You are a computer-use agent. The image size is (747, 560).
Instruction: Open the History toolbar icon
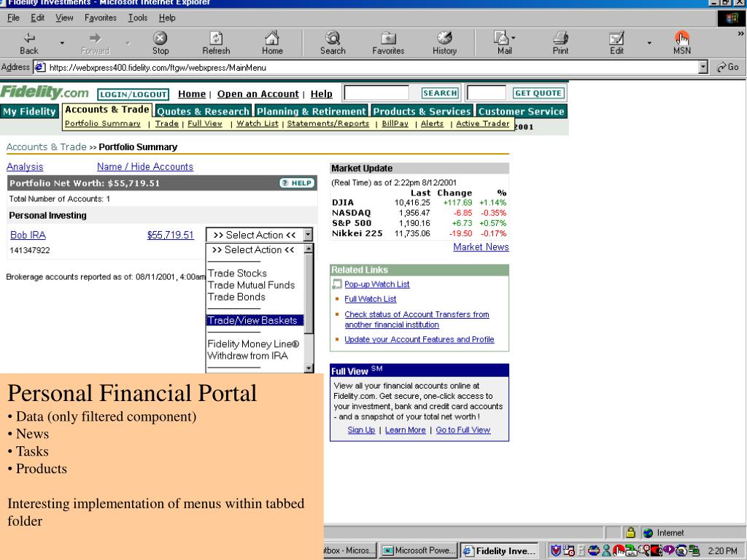[444, 38]
